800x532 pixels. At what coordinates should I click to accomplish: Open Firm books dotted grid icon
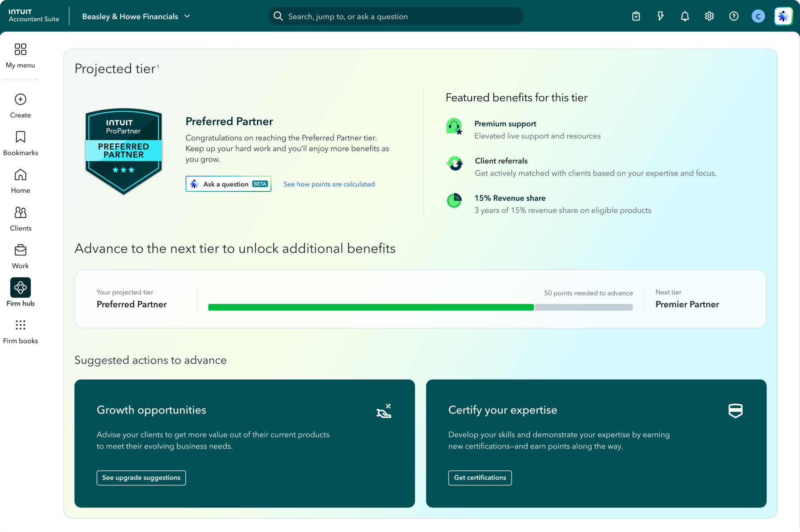pyautogui.click(x=20, y=325)
